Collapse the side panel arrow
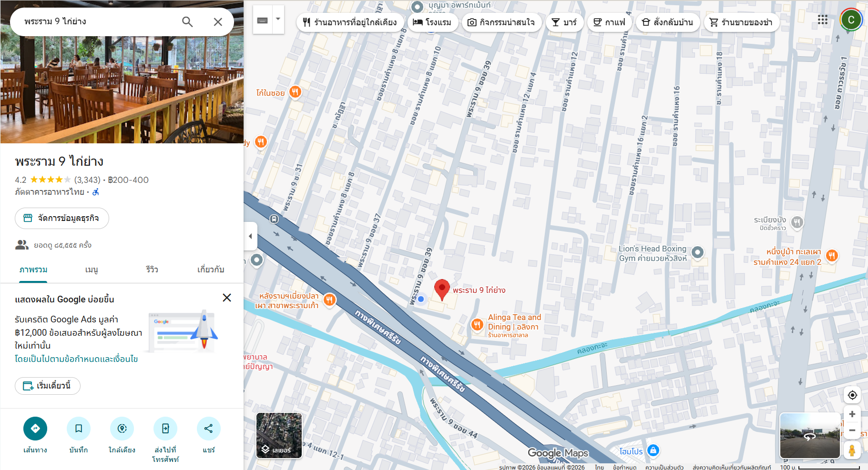Image resolution: width=868 pixels, height=470 pixels. 251,236
